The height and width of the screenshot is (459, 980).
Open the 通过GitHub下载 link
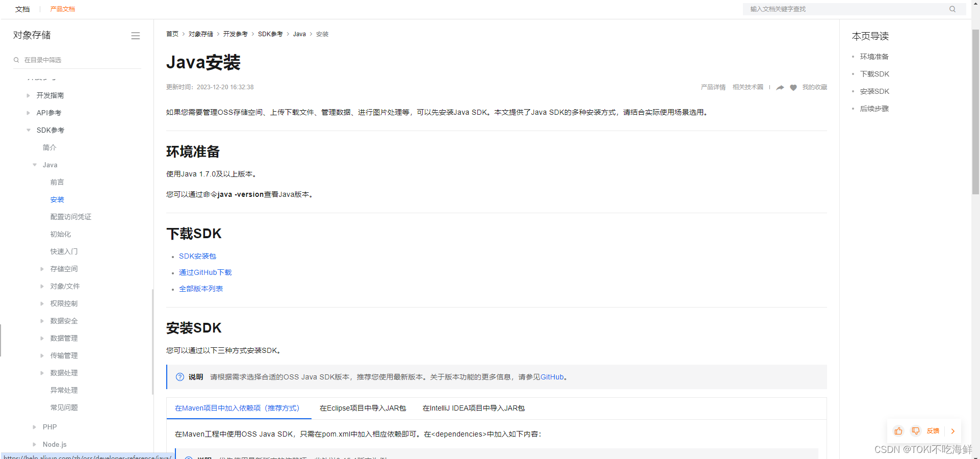205,272
